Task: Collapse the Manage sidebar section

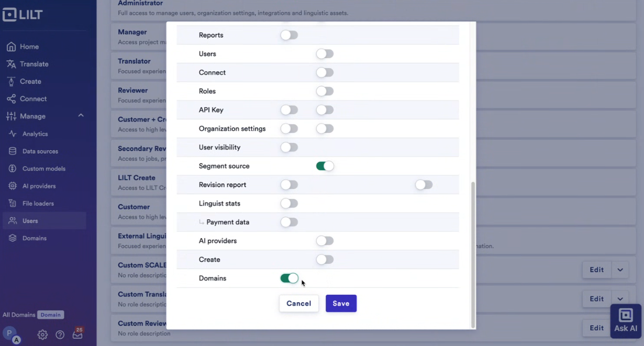Action: (x=81, y=116)
